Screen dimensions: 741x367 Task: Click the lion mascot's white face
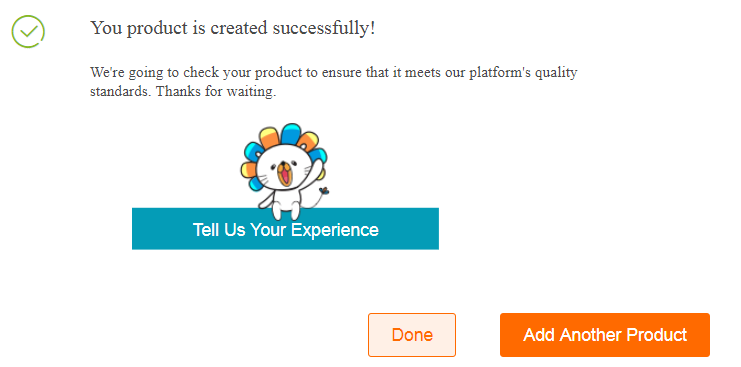(x=284, y=169)
